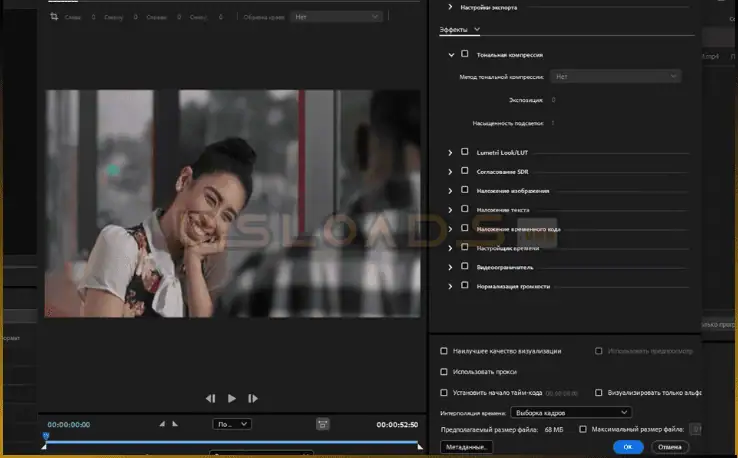Open the Эффекты tab

coord(453,29)
